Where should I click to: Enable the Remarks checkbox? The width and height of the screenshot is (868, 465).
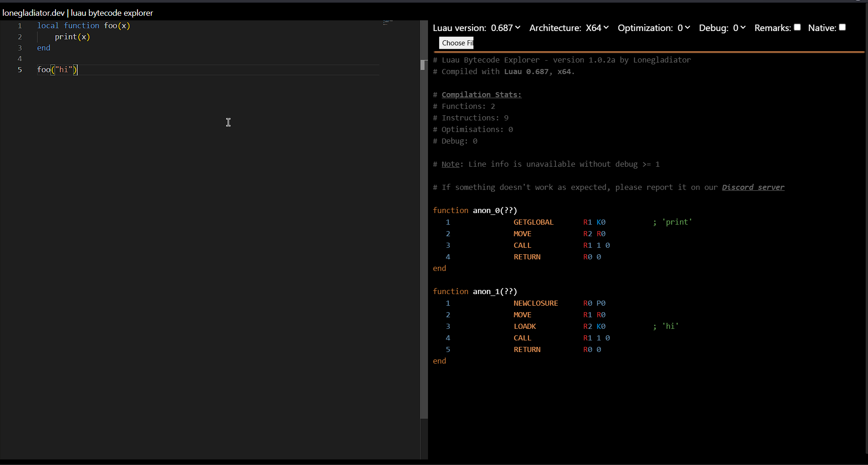point(797,27)
